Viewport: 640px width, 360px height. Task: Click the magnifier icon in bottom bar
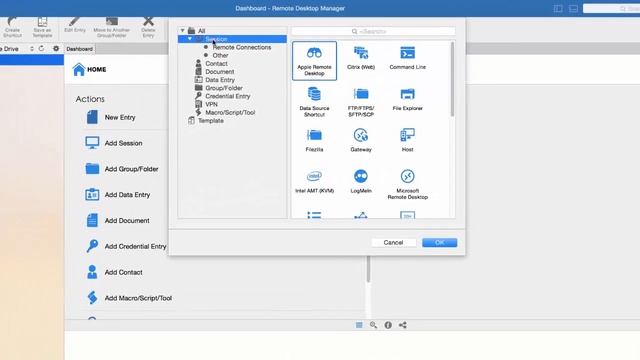tap(373, 325)
